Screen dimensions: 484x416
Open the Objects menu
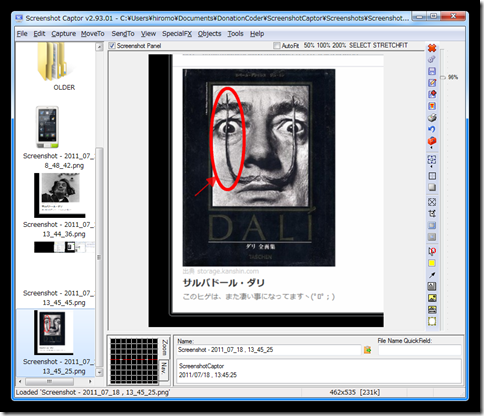[x=209, y=34]
